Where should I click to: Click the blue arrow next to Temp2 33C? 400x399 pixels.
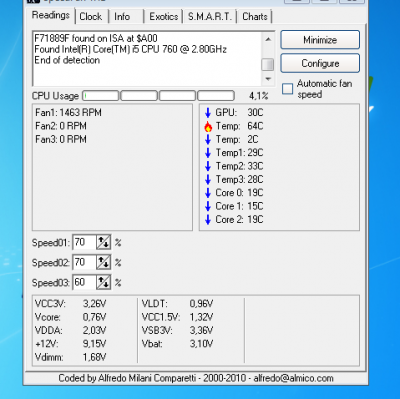pos(208,166)
